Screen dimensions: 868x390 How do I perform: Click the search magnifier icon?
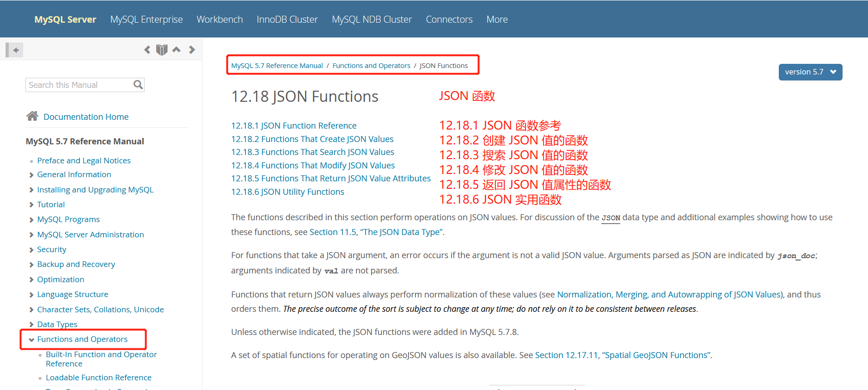[138, 85]
